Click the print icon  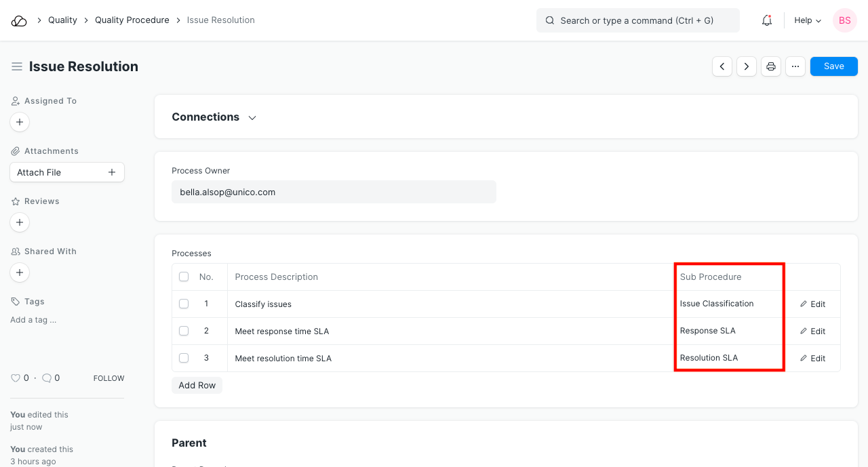pyautogui.click(x=770, y=66)
